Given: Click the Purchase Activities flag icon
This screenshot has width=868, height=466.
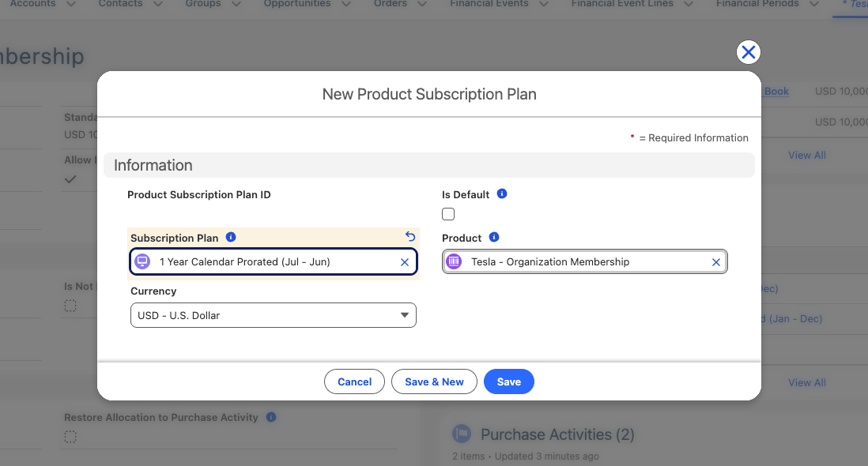Looking at the screenshot, I should coord(462,434).
